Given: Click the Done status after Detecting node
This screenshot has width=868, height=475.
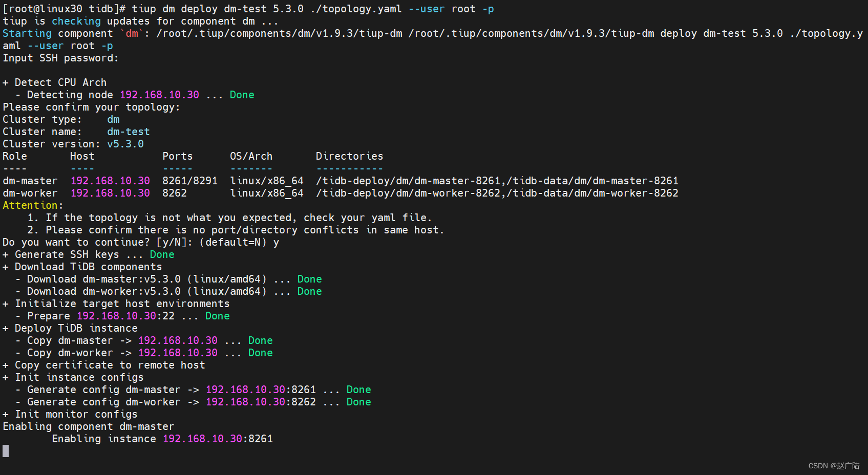Looking at the screenshot, I should 242,95.
